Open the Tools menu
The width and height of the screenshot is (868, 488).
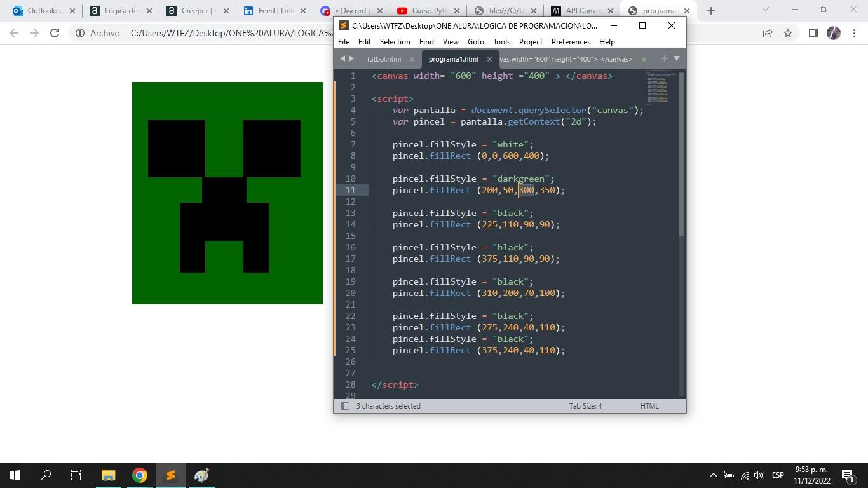[501, 41]
